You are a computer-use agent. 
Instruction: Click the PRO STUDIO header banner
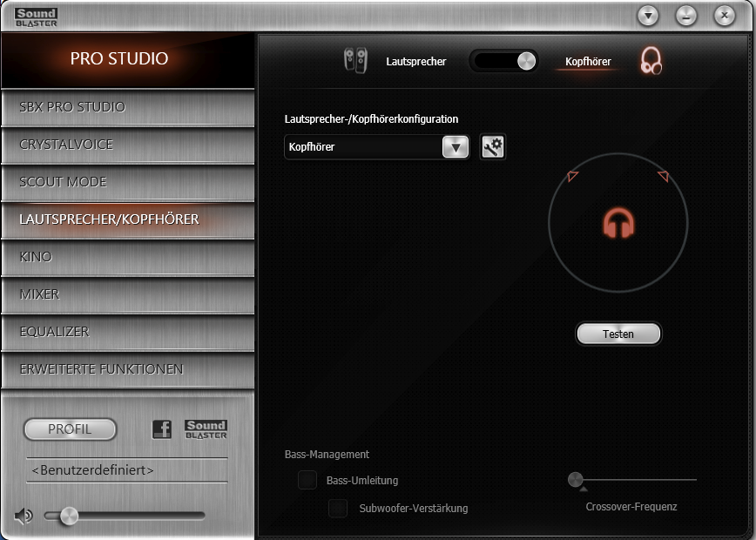click(128, 60)
